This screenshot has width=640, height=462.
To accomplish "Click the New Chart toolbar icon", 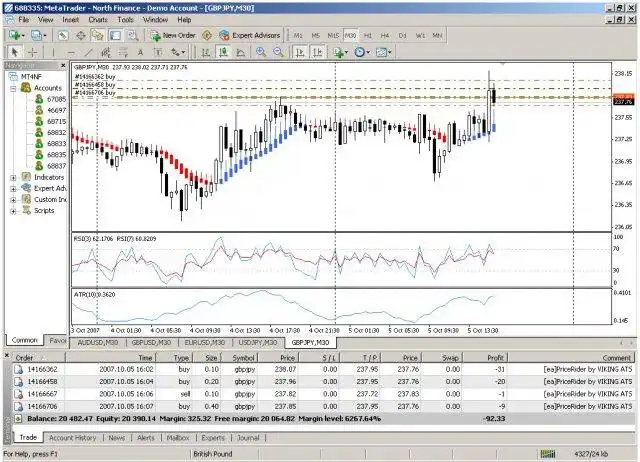I will point(16,36).
